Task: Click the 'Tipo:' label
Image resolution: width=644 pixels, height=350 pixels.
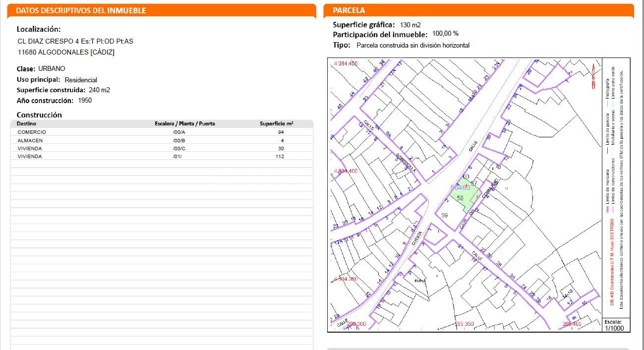Action: click(x=342, y=45)
